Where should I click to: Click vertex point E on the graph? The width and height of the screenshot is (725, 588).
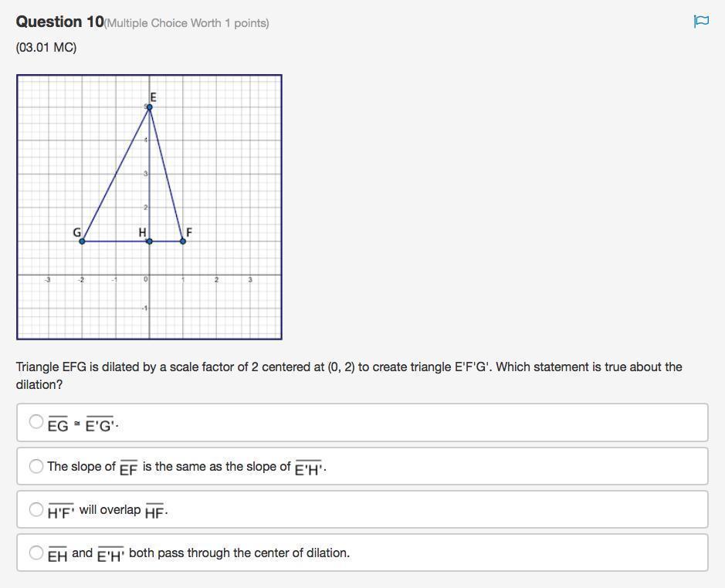tap(150, 107)
